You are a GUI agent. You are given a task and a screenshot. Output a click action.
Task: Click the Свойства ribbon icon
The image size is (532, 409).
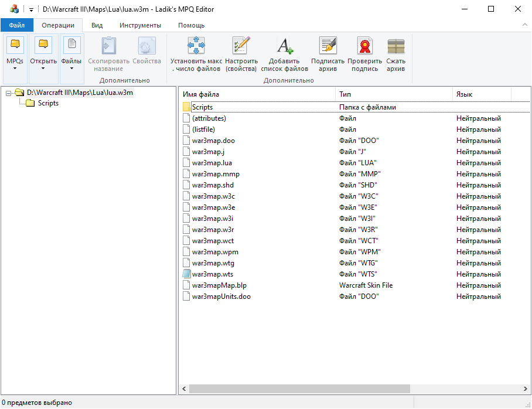tap(146, 46)
